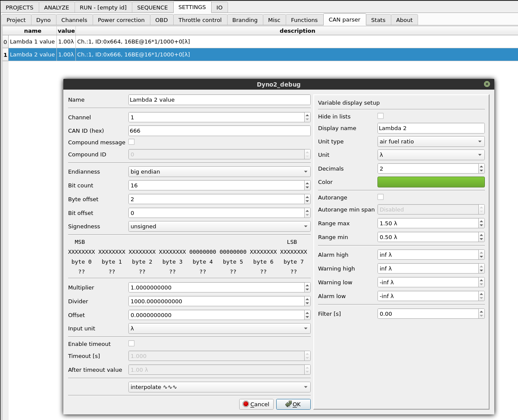The height and width of the screenshot is (420, 518).
Task: Switch to the ANALYZE tab
Action: pyautogui.click(x=56, y=7)
